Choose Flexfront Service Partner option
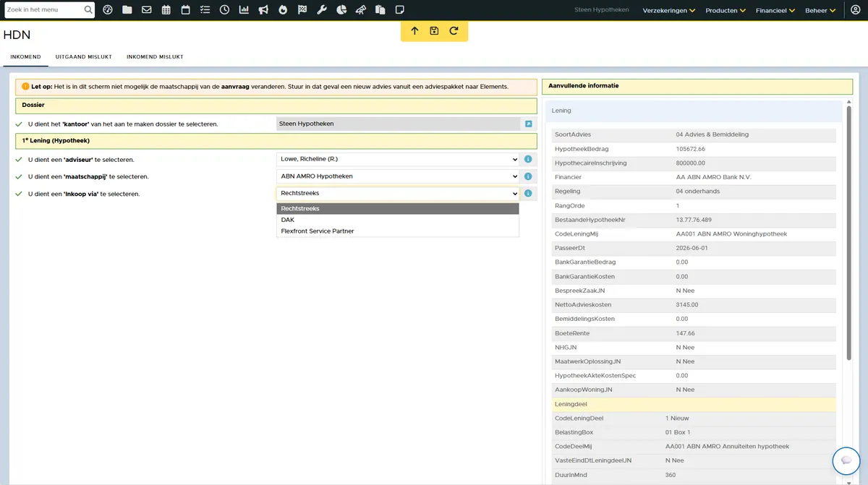 398,231
